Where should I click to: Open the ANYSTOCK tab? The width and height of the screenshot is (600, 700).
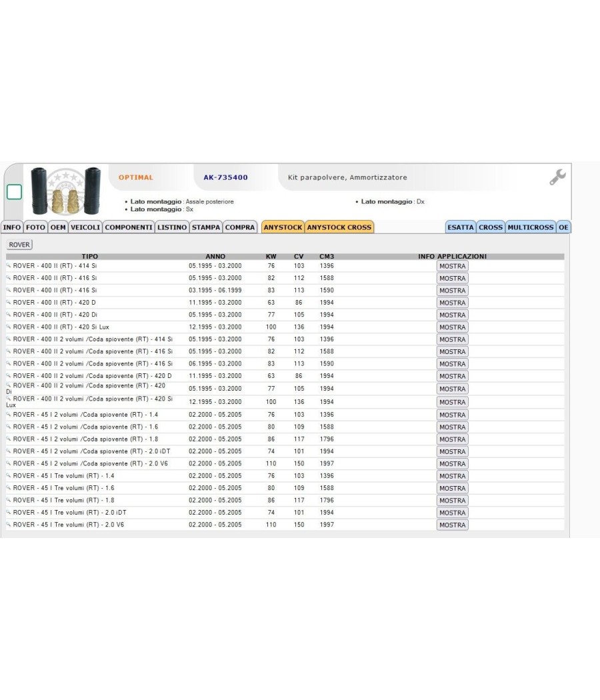[283, 227]
